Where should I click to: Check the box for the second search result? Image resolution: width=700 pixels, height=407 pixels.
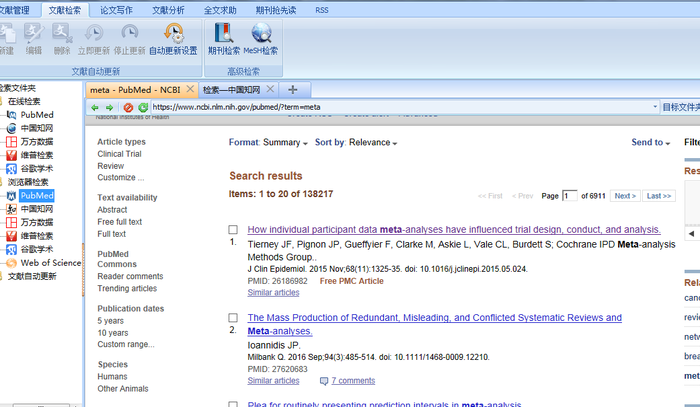(x=233, y=318)
